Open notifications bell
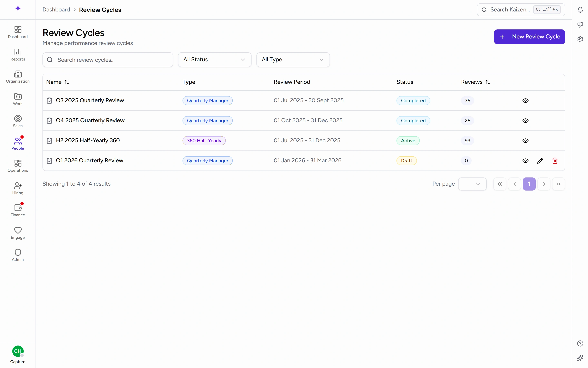This screenshot has height=368, width=588. click(580, 10)
